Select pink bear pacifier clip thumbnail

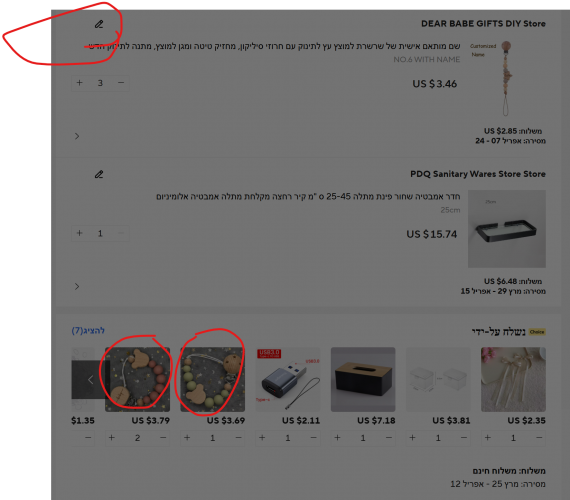(x=137, y=380)
